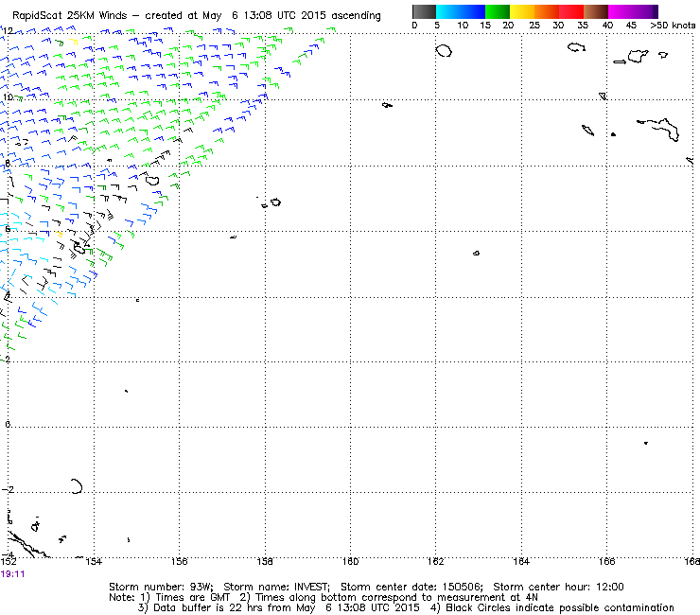The width and height of the screenshot is (700, 615).
Task: Click the 'Times are GMT' note
Action: 192,598
